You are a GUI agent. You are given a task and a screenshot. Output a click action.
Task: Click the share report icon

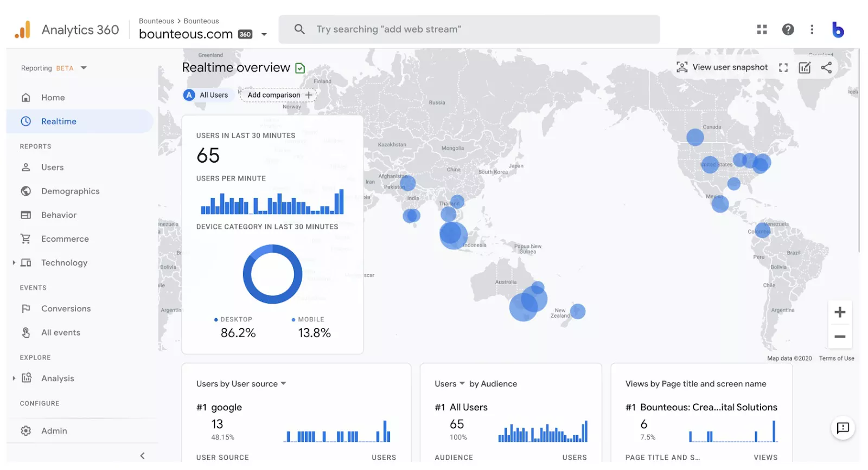point(826,68)
